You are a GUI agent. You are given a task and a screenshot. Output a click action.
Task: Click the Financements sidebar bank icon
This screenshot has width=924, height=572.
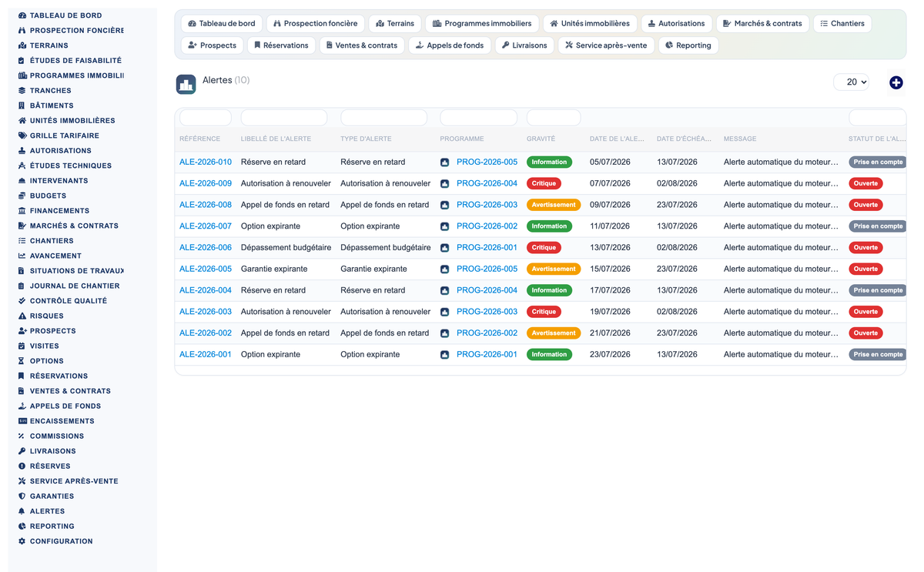pyautogui.click(x=22, y=211)
